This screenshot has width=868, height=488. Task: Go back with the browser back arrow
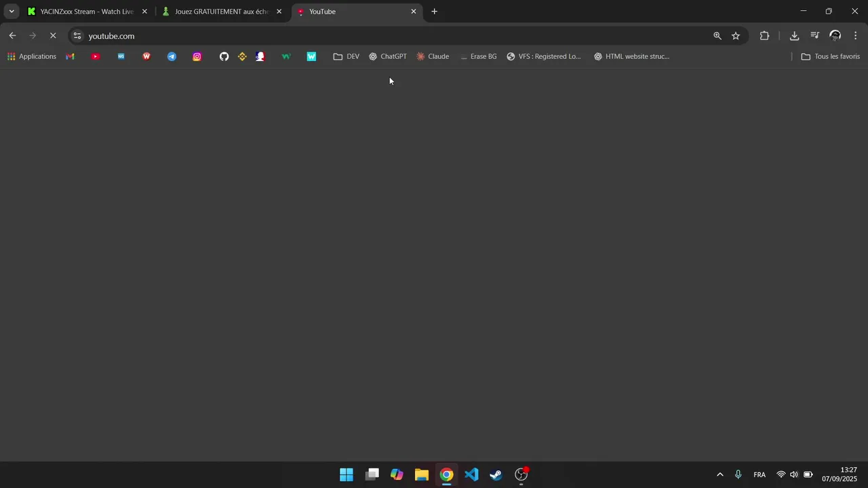pyautogui.click(x=12, y=36)
